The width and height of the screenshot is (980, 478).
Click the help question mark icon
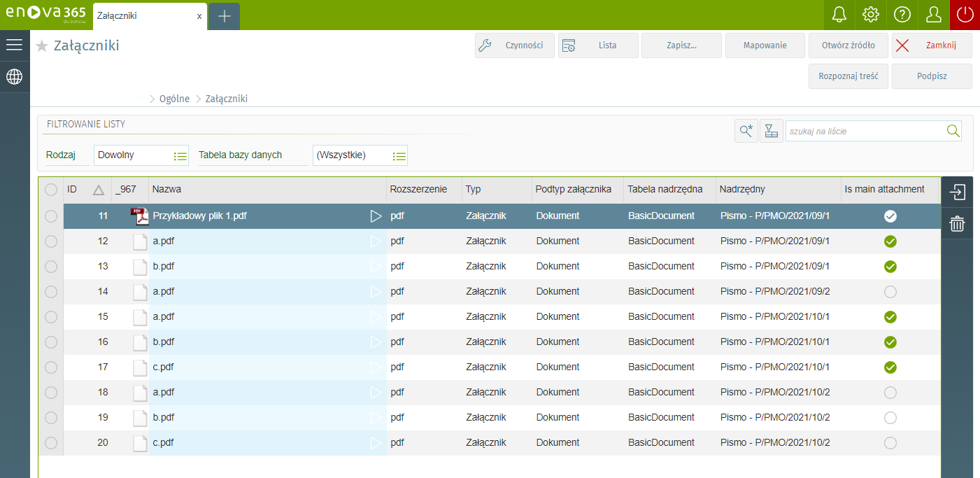(x=902, y=15)
